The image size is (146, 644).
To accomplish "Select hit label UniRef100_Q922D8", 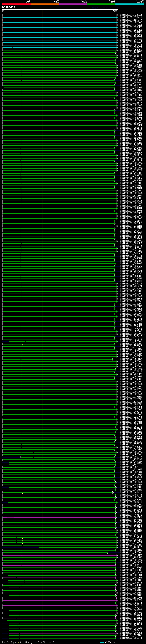I will (131, 291).
